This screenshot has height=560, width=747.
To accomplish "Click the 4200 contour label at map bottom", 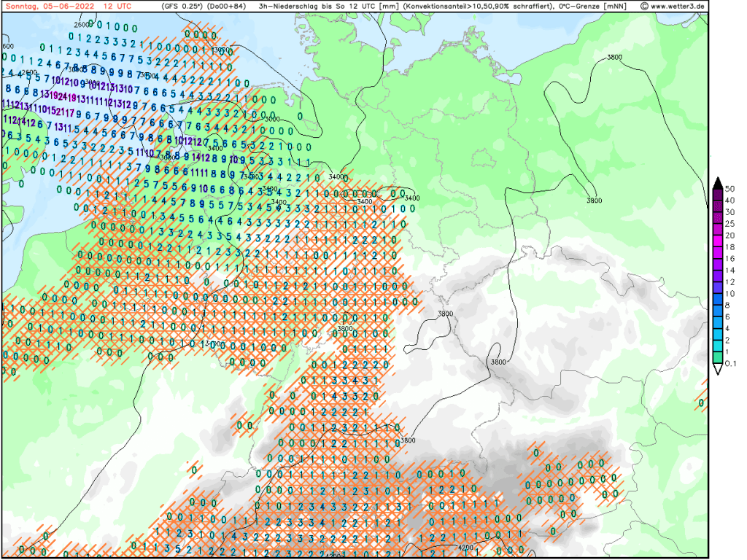I will [x=465, y=547].
